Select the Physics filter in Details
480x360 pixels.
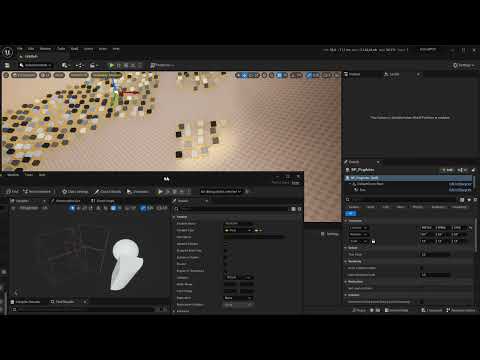418,207
